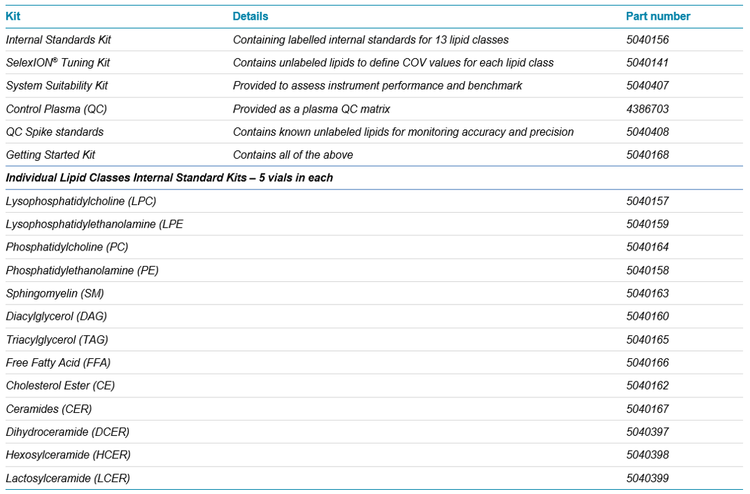Select the QC Spike standards details text

403,132
